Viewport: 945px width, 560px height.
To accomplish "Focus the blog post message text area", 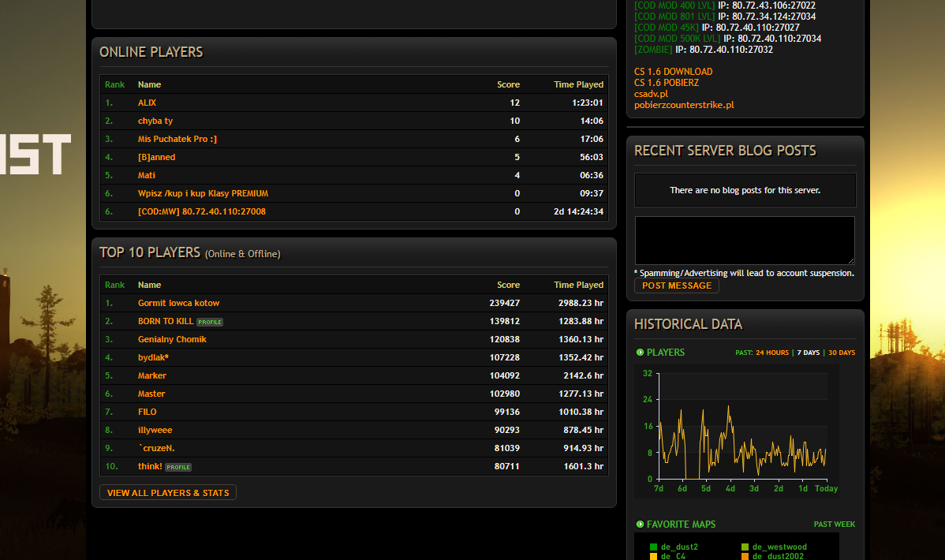I will (745, 240).
